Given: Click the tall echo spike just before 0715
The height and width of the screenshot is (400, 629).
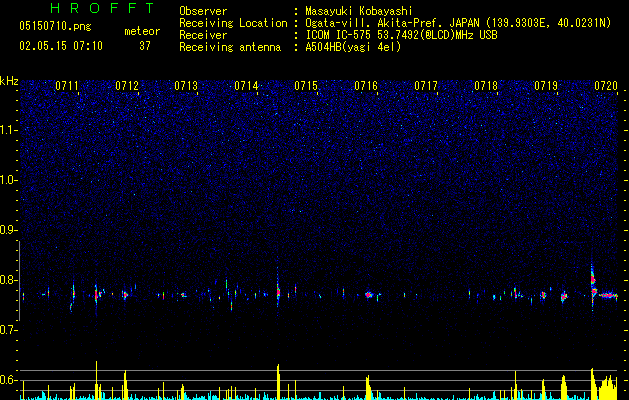Looking at the screenshot, I should point(278,287).
